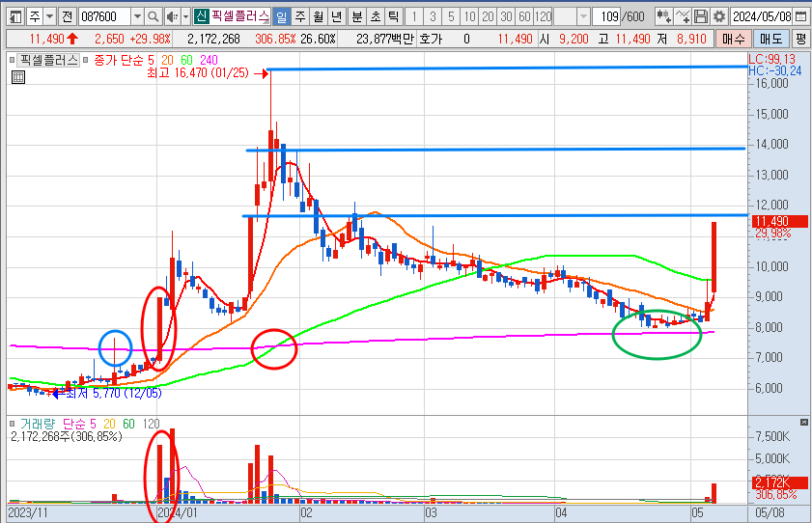
Task: Focus the stock code field 087600
Action: pos(104,17)
